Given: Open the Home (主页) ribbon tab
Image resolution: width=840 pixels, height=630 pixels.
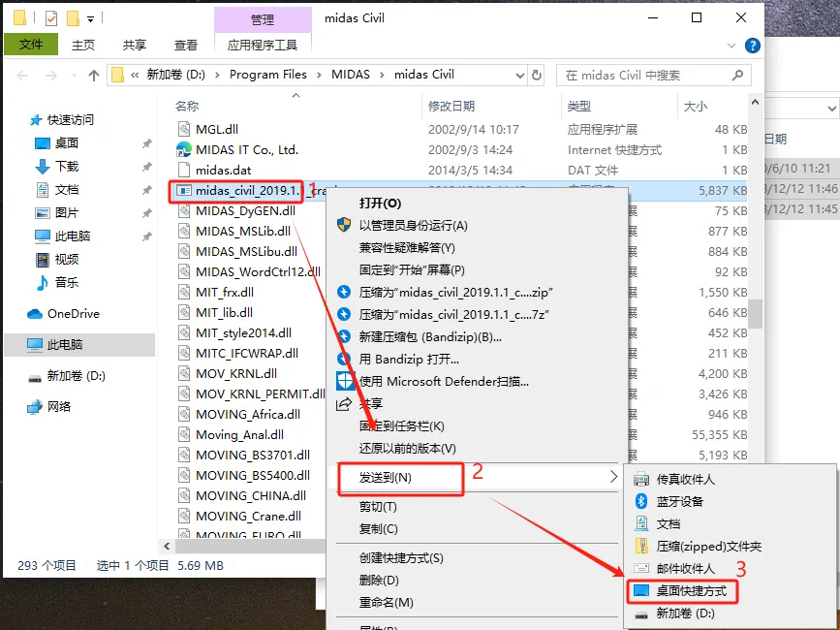Looking at the screenshot, I should (x=83, y=45).
